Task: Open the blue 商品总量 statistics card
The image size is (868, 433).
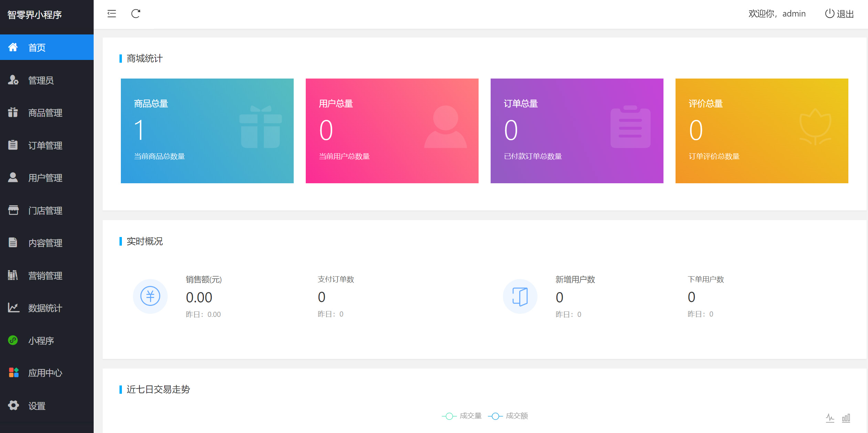Action: pyautogui.click(x=207, y=131)
